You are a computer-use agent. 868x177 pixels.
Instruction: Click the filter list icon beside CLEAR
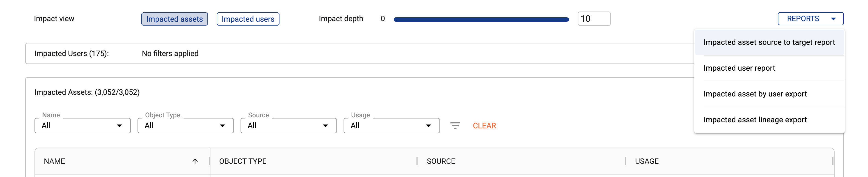(455, 126)
